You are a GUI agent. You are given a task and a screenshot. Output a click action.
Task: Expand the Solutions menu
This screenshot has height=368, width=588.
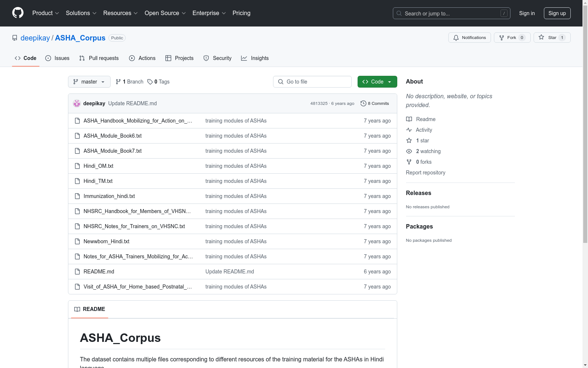click(81, 13)
